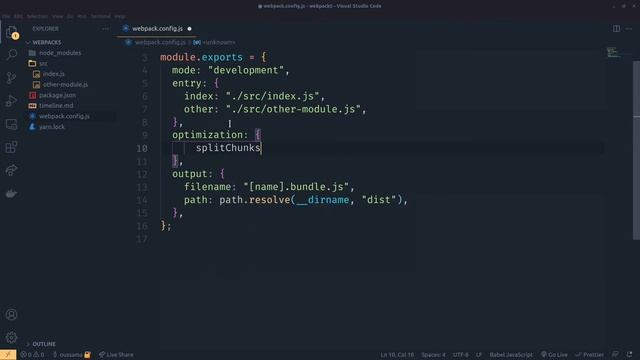Open yarn.lock in the explorer

pyautogui.click(x=51, y=127)
